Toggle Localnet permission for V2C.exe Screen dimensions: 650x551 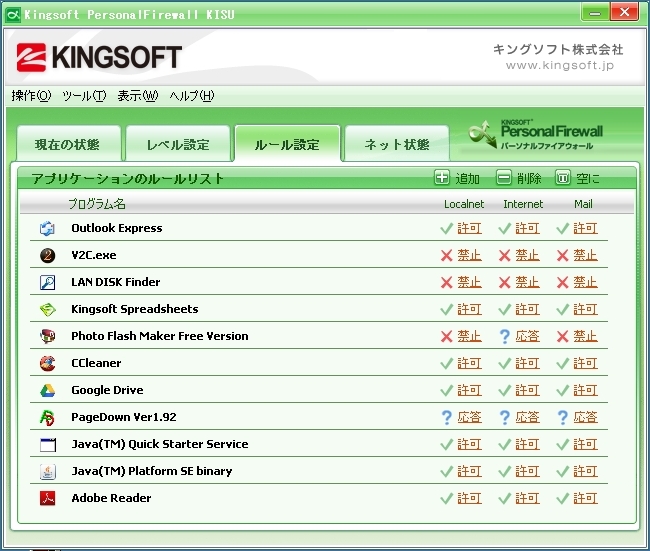[x=469, y=255]
